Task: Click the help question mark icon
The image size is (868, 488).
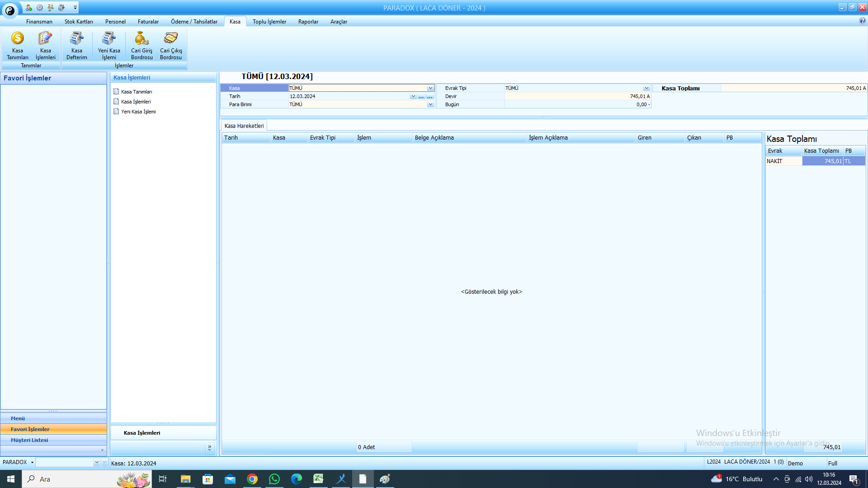Action: 862,21
